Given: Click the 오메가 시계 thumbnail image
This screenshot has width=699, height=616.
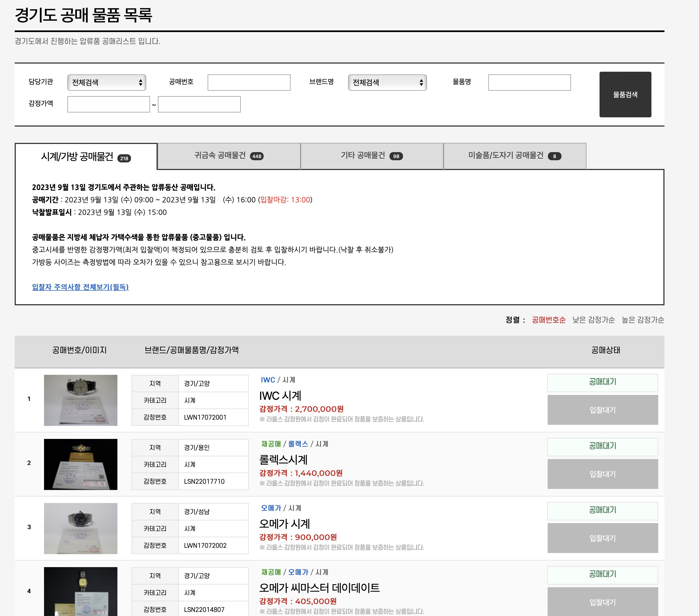Looking at the screenshot, I should tap(81, 528).
